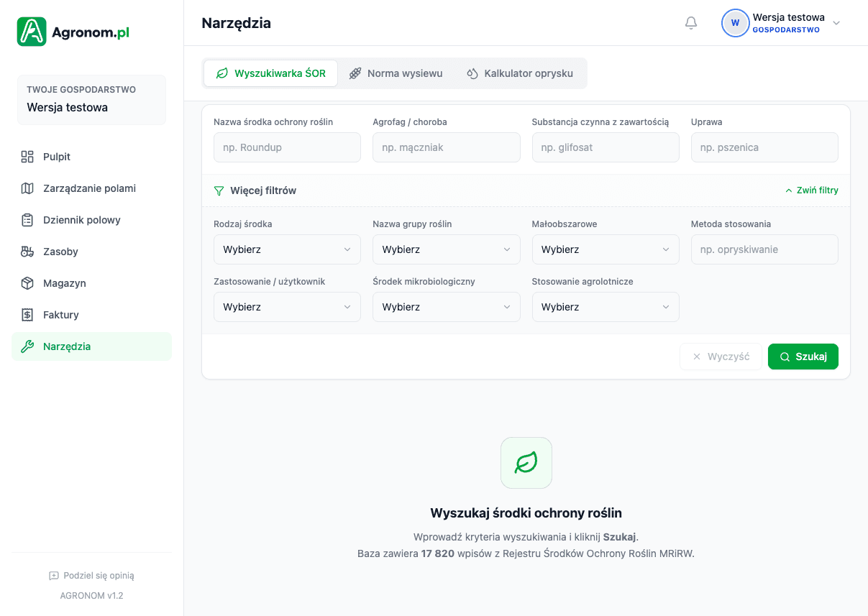The width and height of the screenshot is (868, 616).
Task: Click the tractor icon for Zasoby
Action: click(27, 252)
